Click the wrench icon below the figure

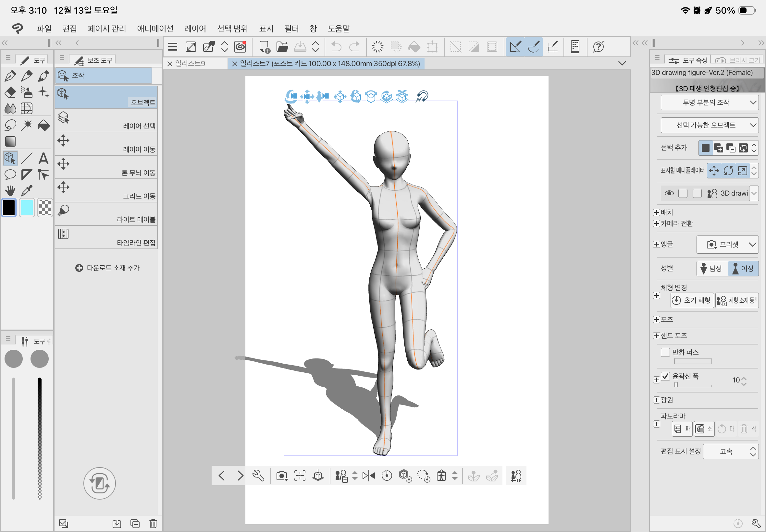pyautogui.click(x=258, y=476)
